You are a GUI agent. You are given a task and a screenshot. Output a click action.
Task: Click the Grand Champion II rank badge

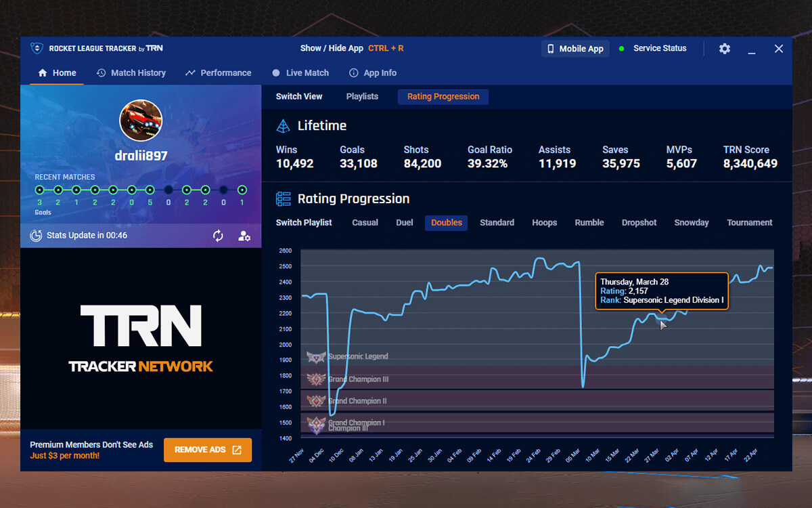(x=316, y=401)
